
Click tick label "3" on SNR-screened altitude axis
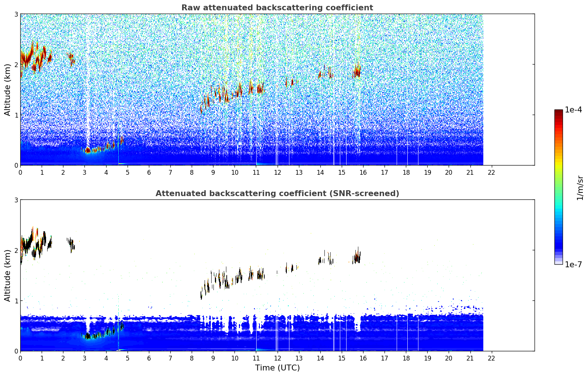point(16,200)
